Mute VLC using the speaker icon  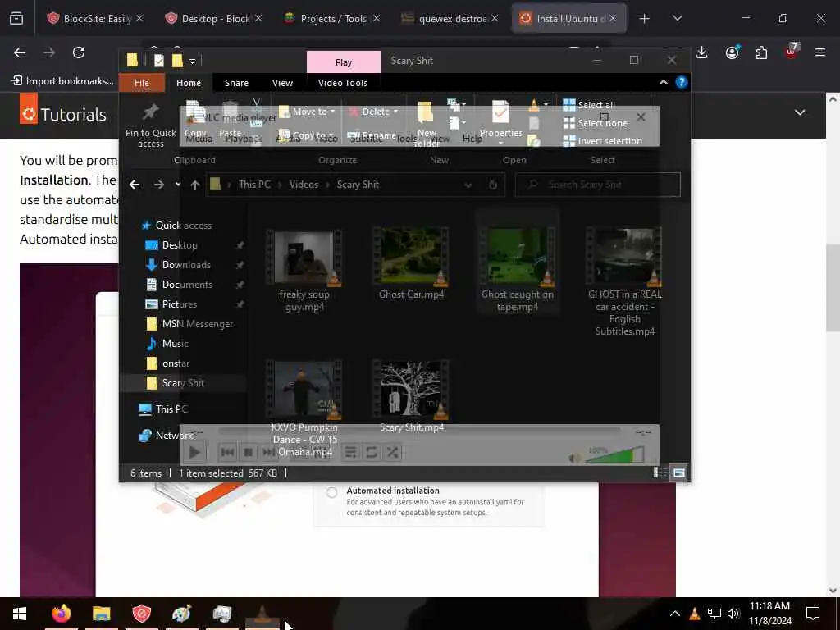point(574,459)
